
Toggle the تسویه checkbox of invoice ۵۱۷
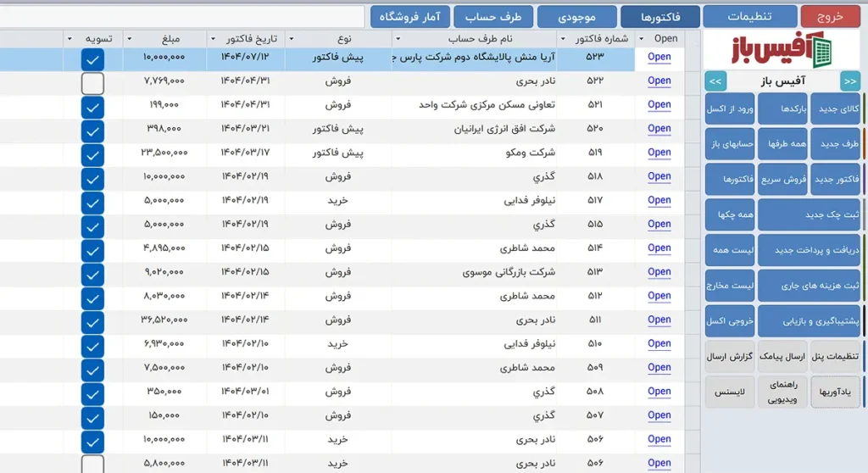(92, 203)
